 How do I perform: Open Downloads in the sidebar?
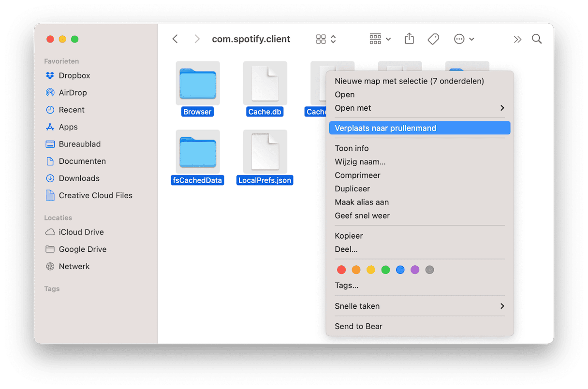[79, 178]
